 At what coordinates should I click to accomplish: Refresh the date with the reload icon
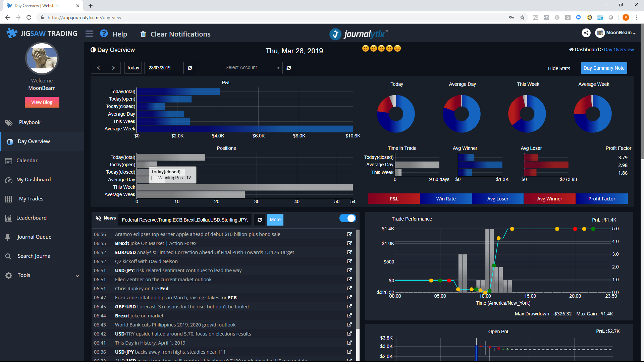click(190, 68)
